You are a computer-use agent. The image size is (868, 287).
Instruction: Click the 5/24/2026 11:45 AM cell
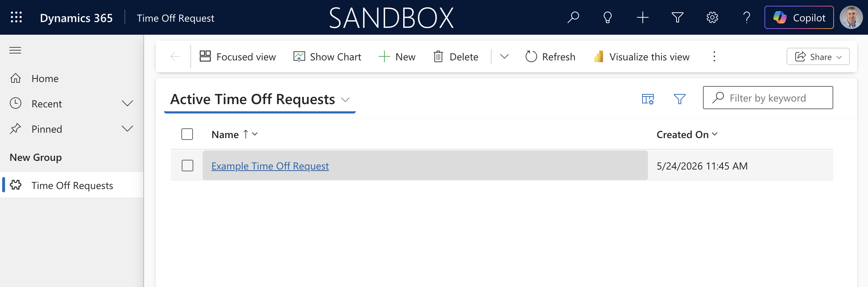pos(702,166)
